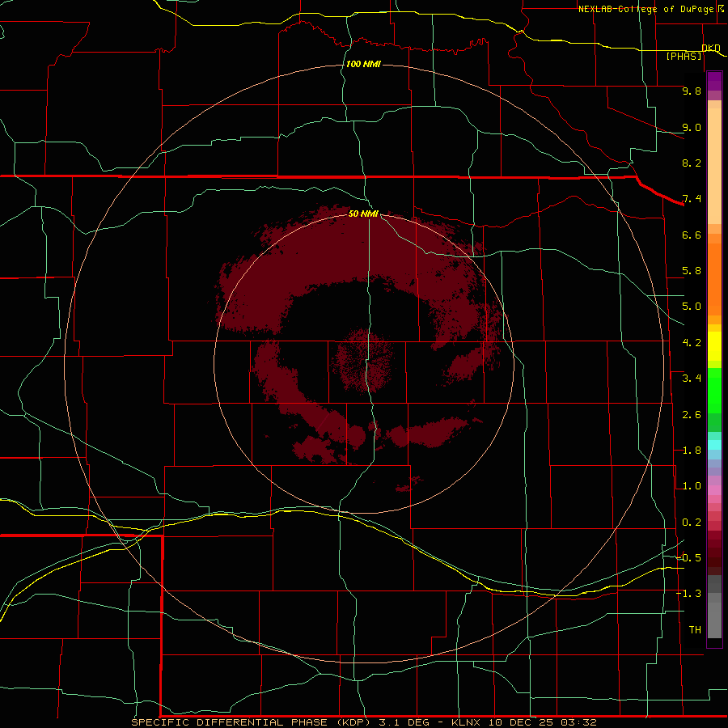Click the 9.0 scale value

point(692,127)
